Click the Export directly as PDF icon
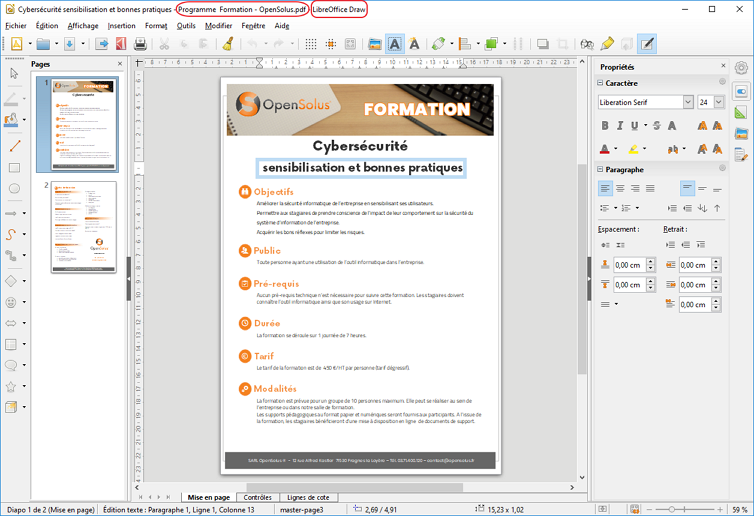Screen dimensions: 754x516 [x=121, y=44]
